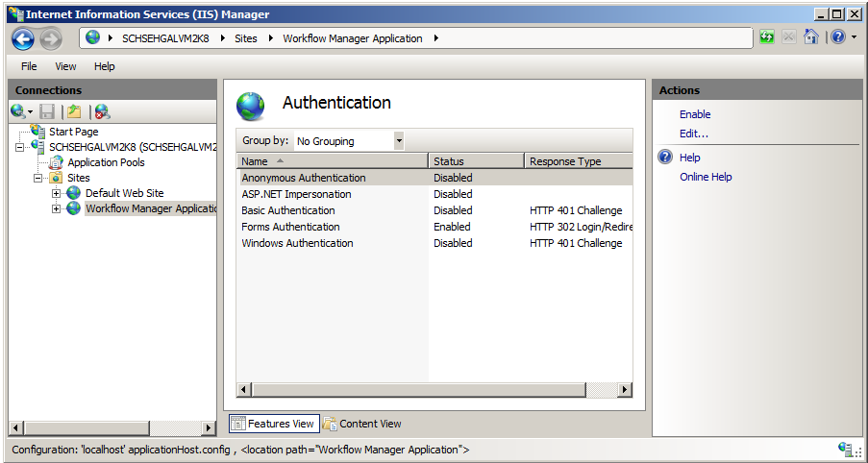Click the Enable action link

click(695, 114)
